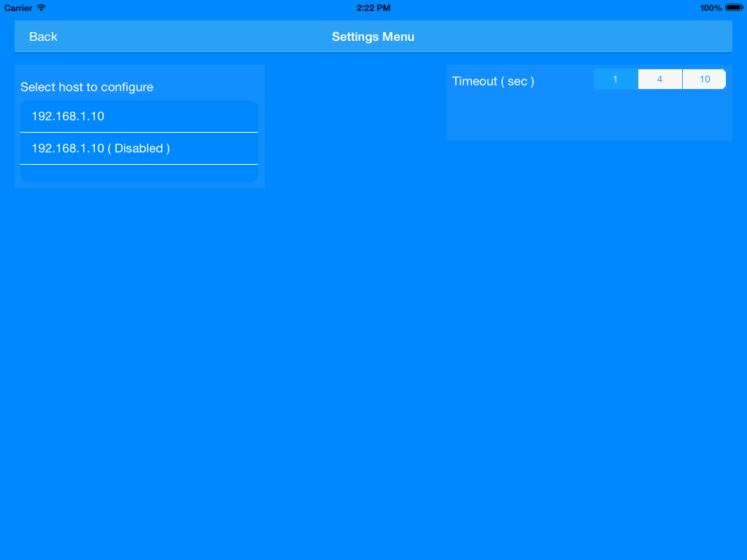Open the 192.168.1.10 ( Disabled ) host
Image resolution: width=747 pixels, height=560 pixels.
139,149
